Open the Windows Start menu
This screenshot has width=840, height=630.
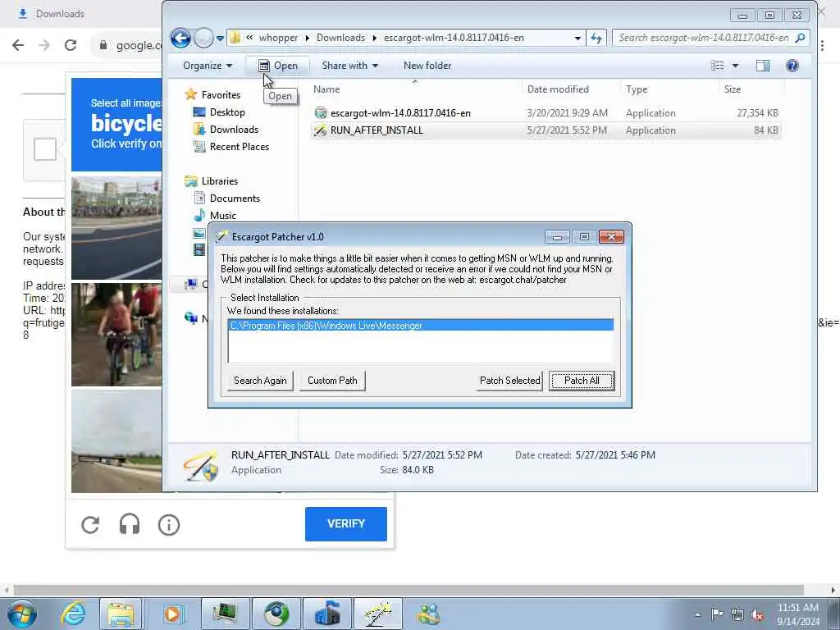coord(22,614)
